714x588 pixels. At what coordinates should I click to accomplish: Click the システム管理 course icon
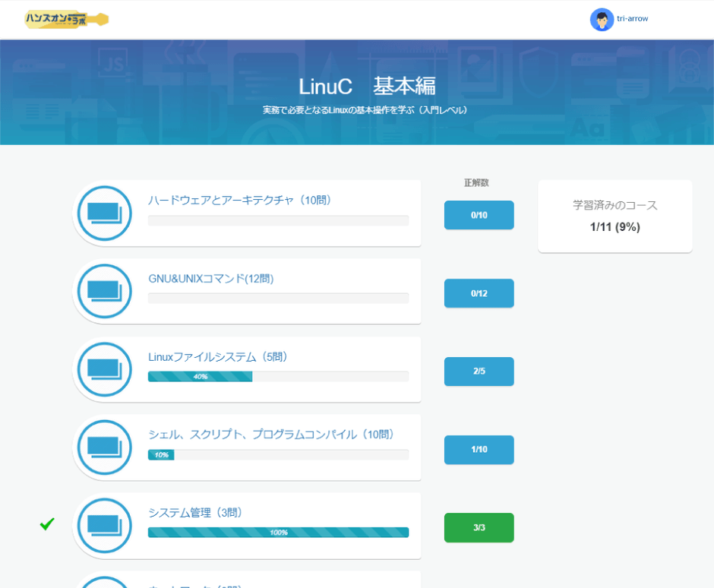(105, 526)
